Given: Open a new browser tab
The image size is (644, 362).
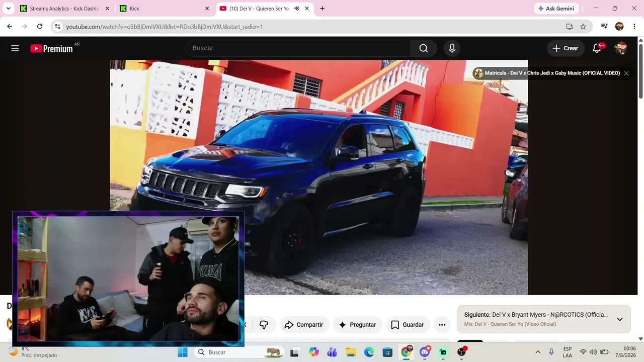Looking at the screenshot, I should point(322,9).
